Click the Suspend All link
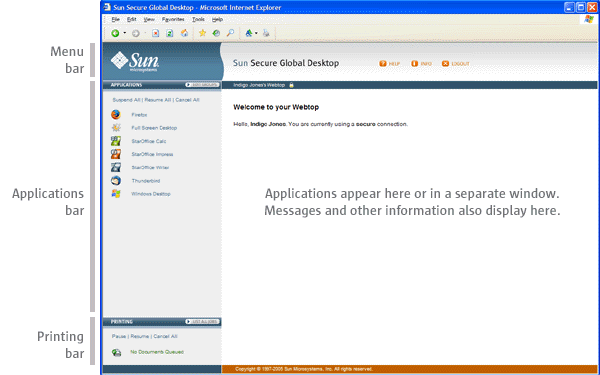The image size is (600, 375). point(126,100)
